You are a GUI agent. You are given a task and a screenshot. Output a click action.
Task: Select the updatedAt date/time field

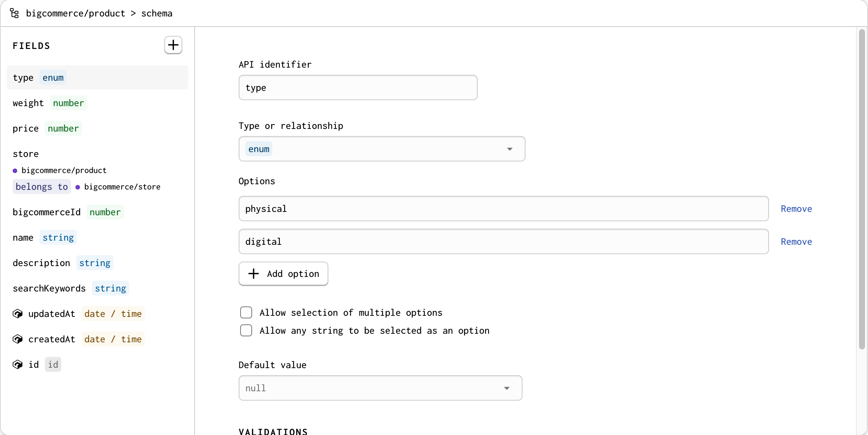[x=97, y=314]
